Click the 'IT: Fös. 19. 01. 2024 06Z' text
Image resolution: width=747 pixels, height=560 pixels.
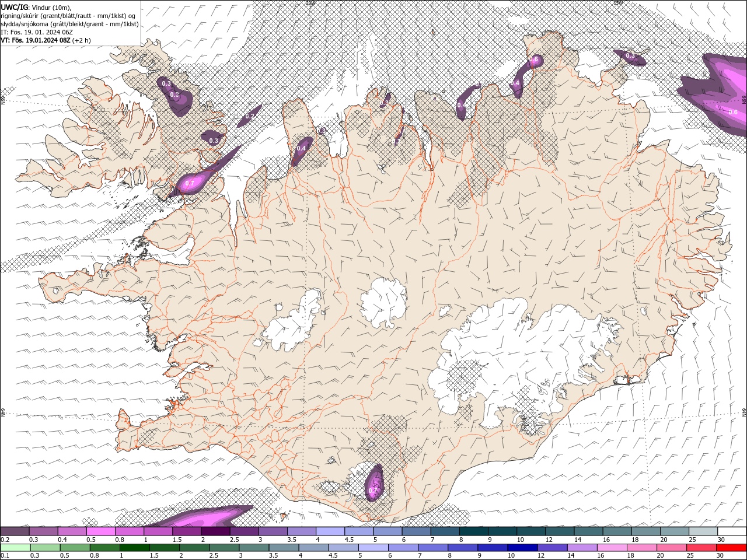(36, 32)
